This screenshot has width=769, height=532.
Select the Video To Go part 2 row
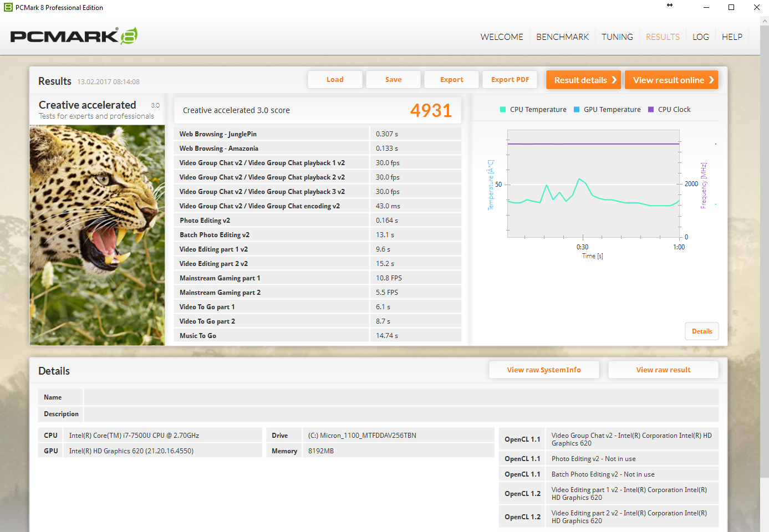click(318, 321)
